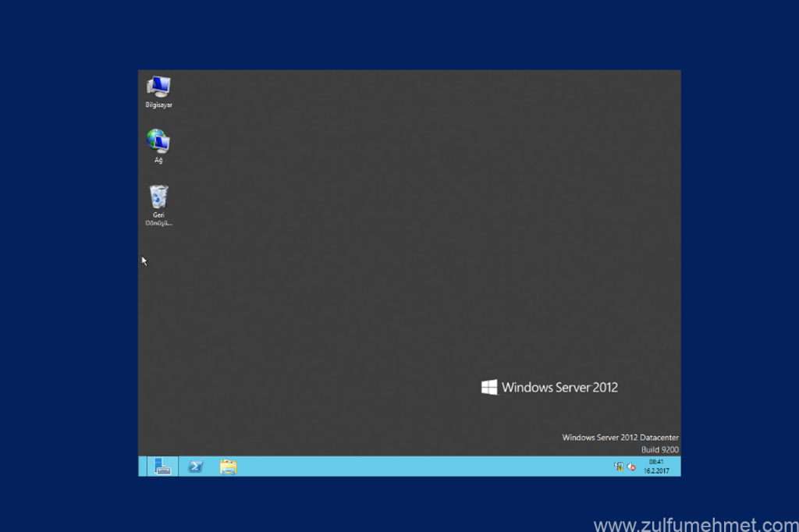
Task: Click the 08:41 taskbar clock
Action: (655, 462)
